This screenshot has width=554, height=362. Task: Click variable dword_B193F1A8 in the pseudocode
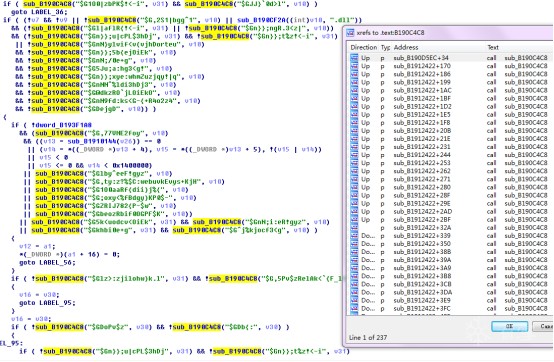(x=65, y=125)
